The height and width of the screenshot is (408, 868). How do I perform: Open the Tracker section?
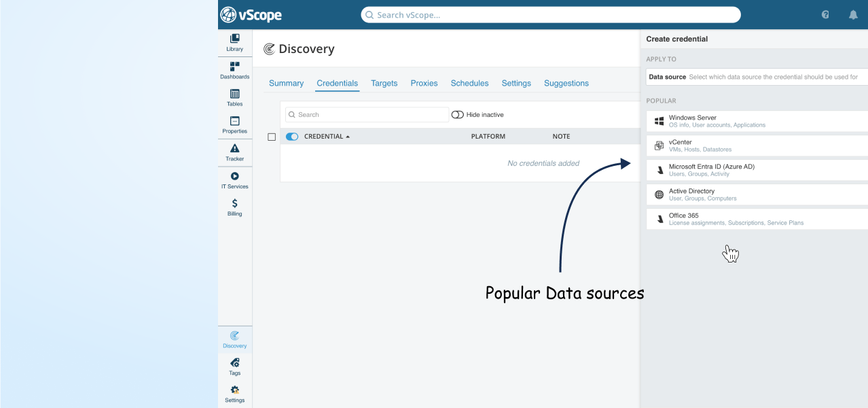[235, 153]
